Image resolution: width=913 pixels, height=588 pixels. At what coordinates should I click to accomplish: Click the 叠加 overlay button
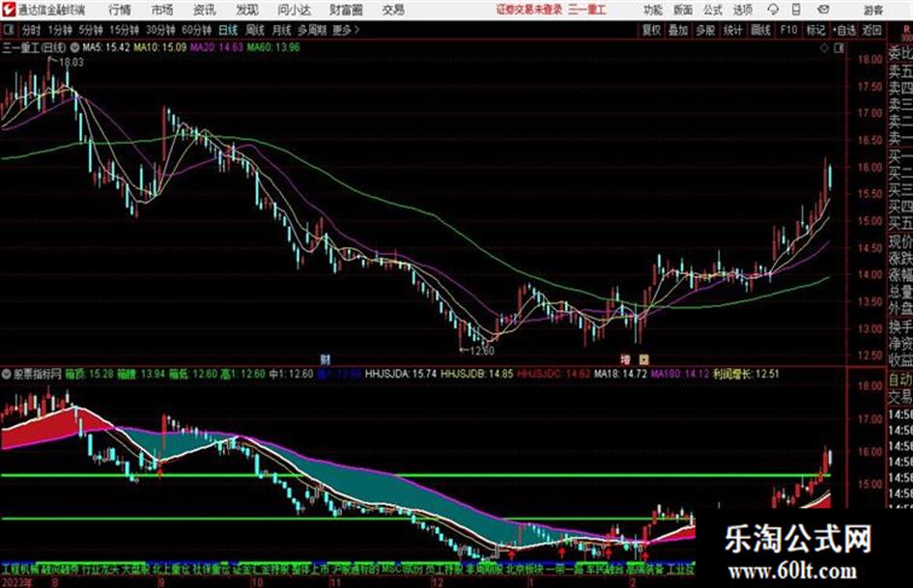pos(678,30)
